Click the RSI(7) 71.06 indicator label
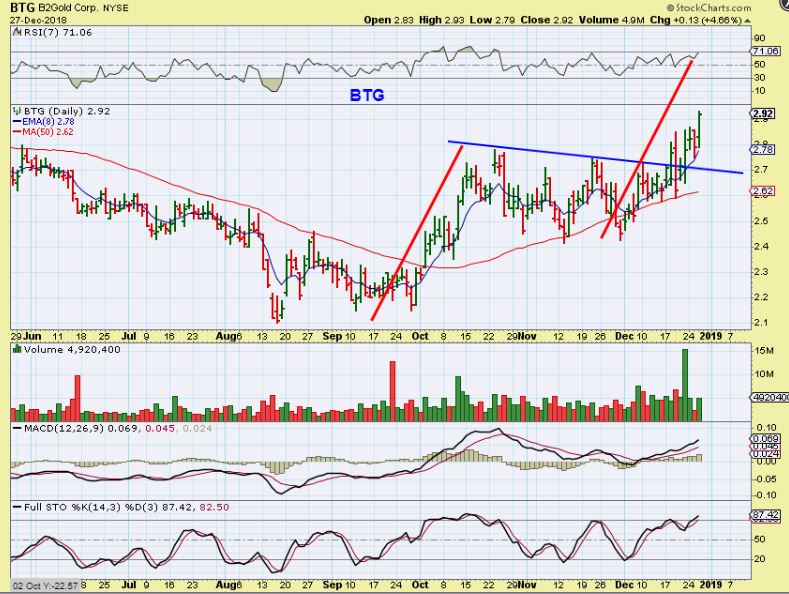 pyautogui.click(x=58, y=32)
